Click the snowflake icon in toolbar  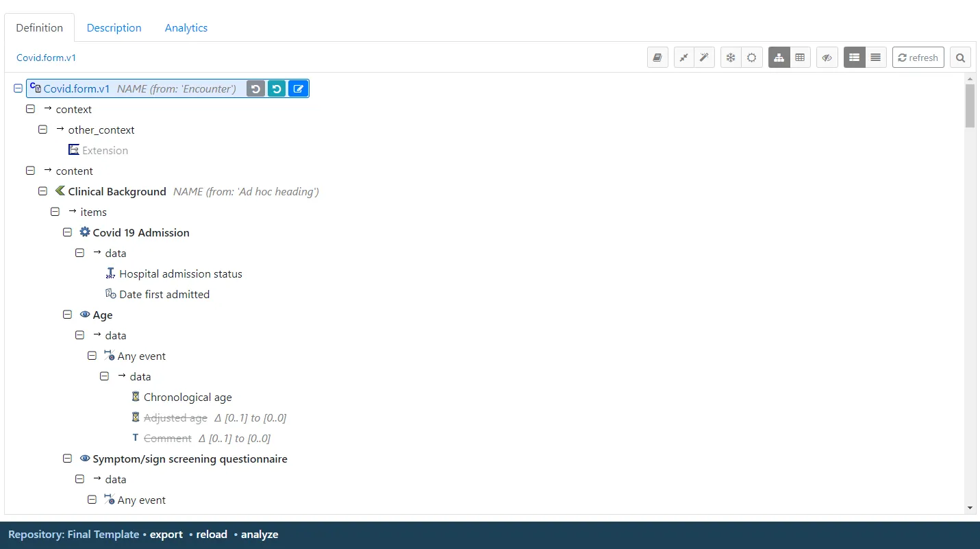point(731,58)
